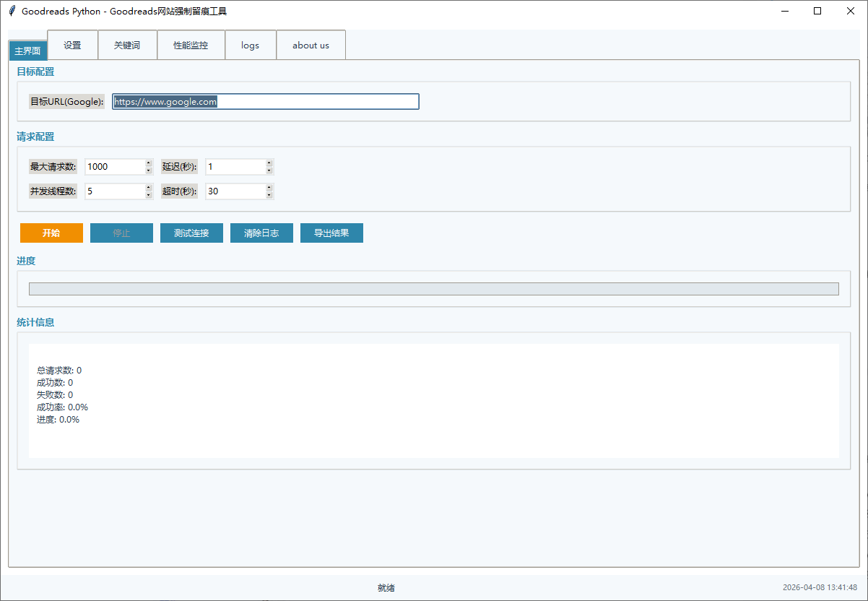The width and height of the screenshot is (868, 601).
Task: Click the 清除日志 button
Action: (x=261, y=233)
